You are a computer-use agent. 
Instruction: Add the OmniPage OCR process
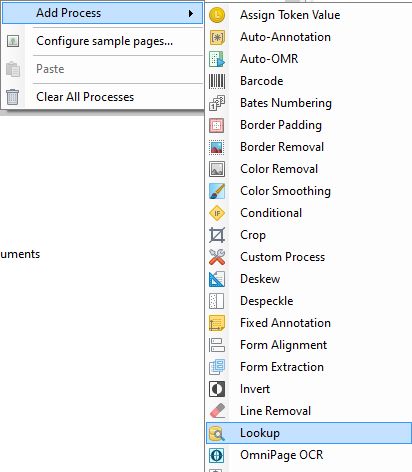click(x=309, y=455)
